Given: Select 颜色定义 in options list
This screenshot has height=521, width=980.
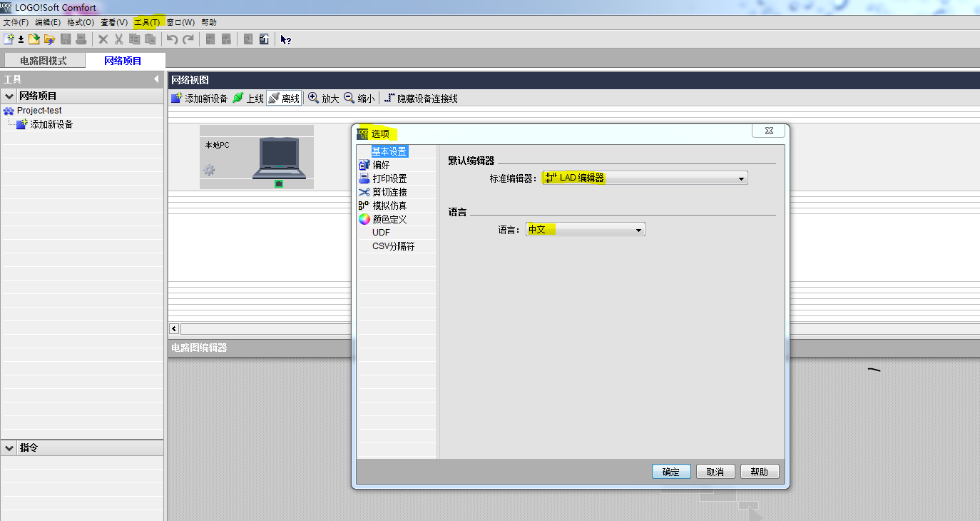Looking at the screenshot, I should click(389, 219).
